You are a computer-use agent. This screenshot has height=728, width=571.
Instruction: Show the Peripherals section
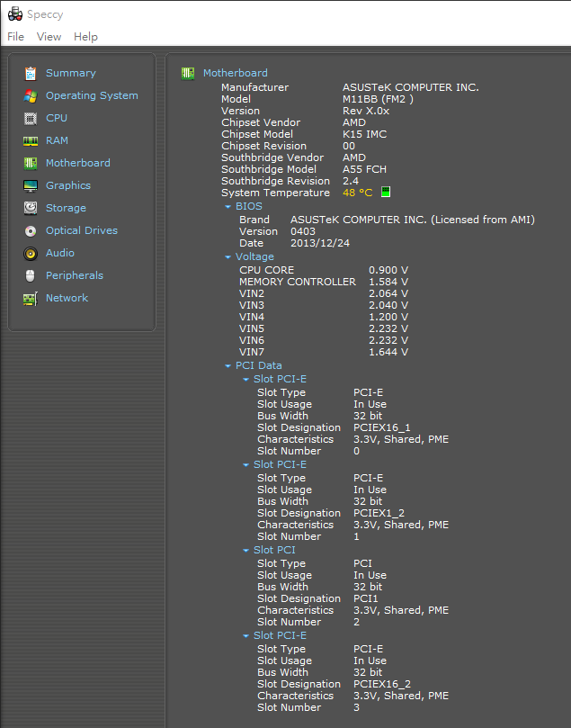coord(75,275)
